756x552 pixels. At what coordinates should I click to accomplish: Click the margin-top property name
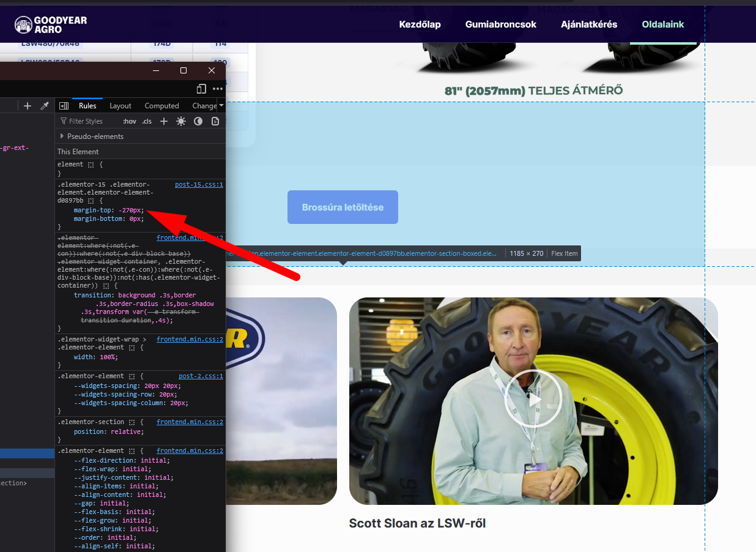coord(93,210)
